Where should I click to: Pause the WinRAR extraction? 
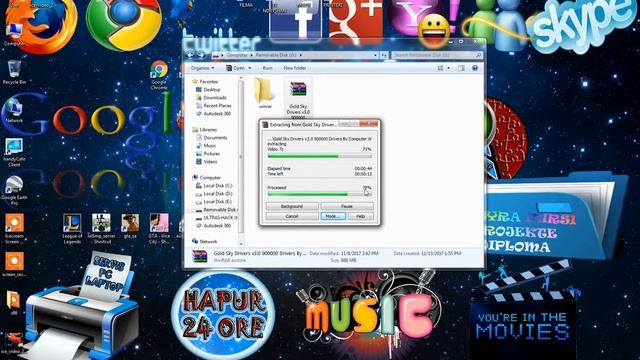tap(347, 206)
